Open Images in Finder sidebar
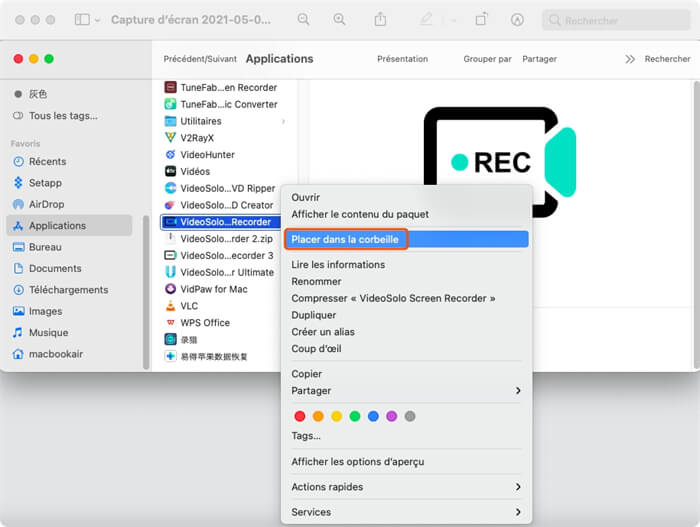This screenshot has height=527, width=700. click(38, 311)
